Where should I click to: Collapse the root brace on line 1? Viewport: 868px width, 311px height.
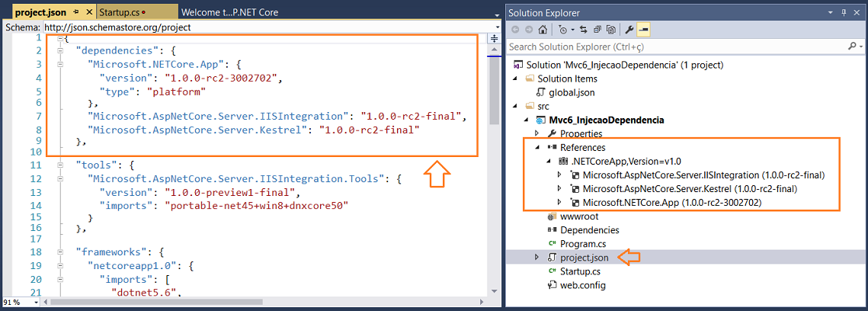59,38
